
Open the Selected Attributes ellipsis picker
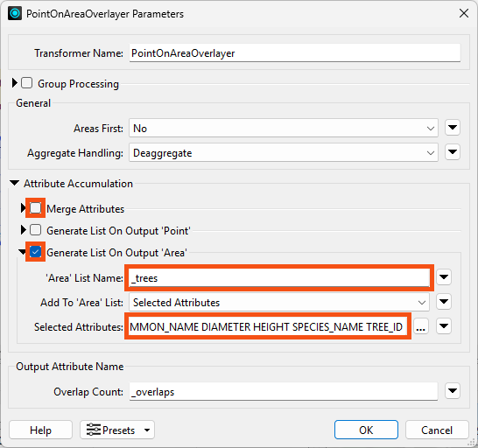tap(421, 326)
